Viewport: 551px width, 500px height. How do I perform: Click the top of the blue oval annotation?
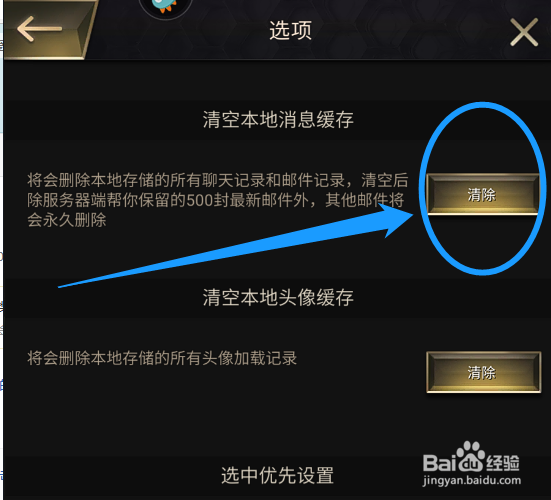click(x=482, y=105)
